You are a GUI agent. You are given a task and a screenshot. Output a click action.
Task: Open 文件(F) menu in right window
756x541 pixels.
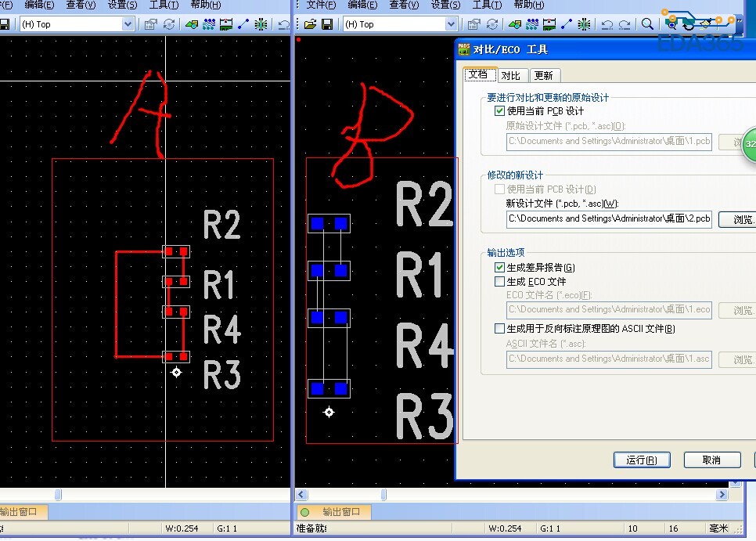pos(321,5)
